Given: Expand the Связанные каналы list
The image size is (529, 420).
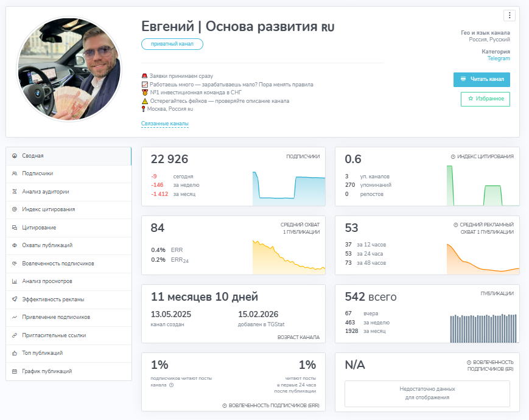Looking at the screenshot, I should tap(165, 124).
